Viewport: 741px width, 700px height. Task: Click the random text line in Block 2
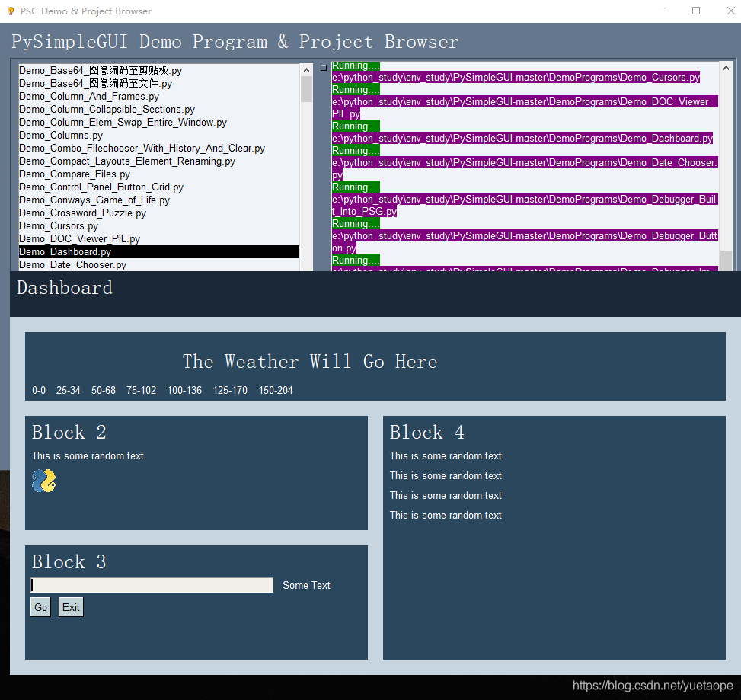[x=88, y=455]
